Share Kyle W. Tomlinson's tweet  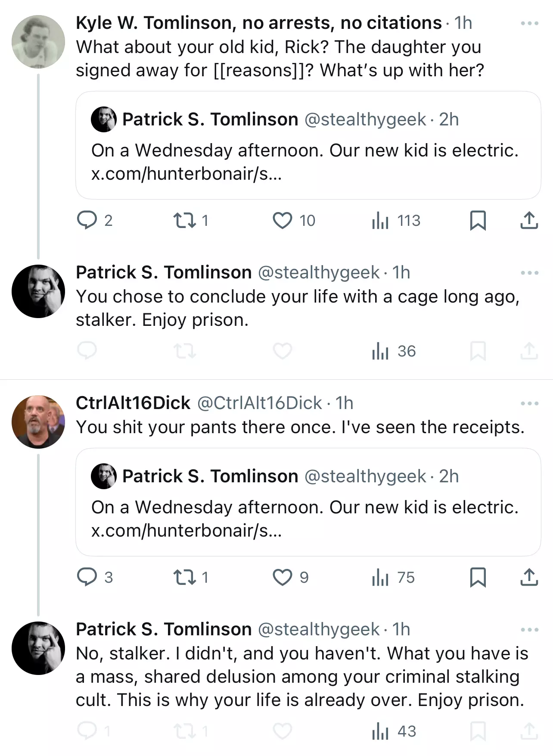click(x=529, y=220)
